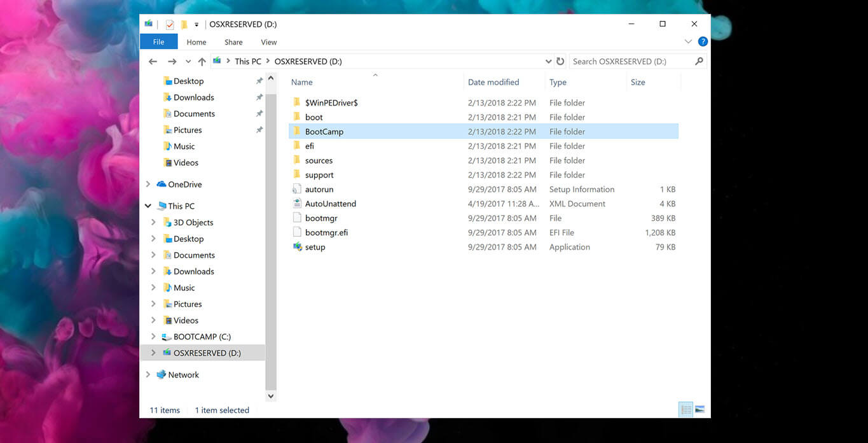Expand the BOOTCAMP (C:) drive node
Image resolution: width=868 pixels, height=443 pixels.
click(x=153, y=336)
